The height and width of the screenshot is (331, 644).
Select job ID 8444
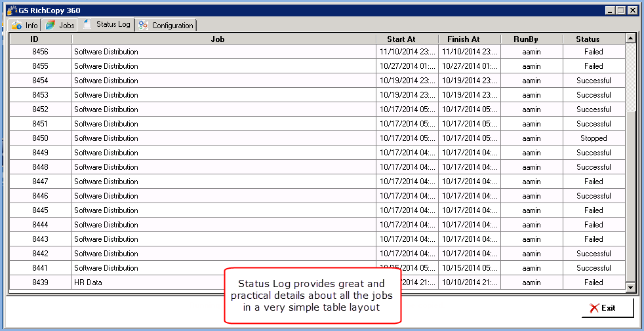(40, 225)
